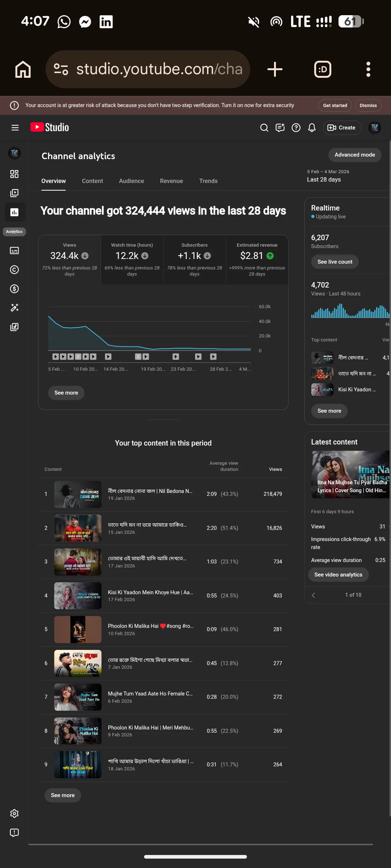This screenshot has height=868, width=391.
Task: Open the browser tab switcher
Action: [323, 69]
